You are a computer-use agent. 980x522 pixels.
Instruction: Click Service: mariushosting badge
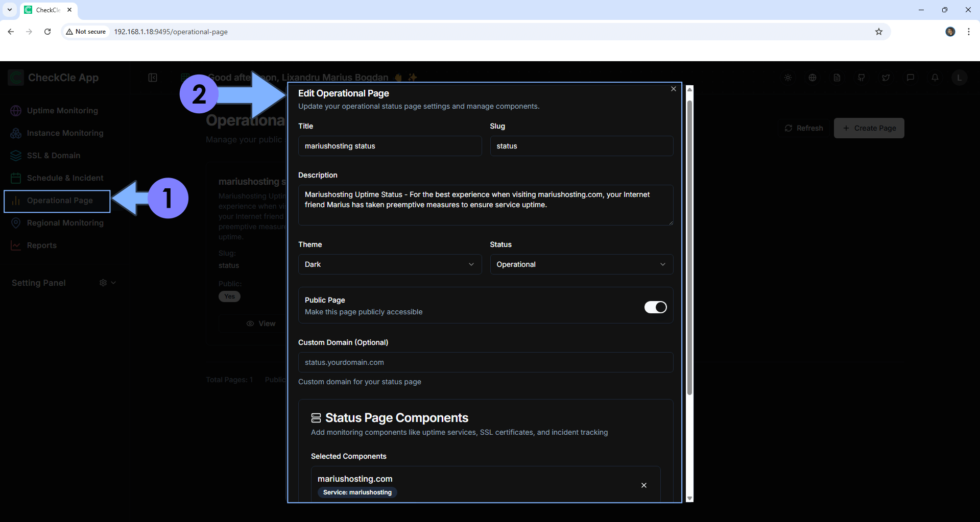coord(357,492)
